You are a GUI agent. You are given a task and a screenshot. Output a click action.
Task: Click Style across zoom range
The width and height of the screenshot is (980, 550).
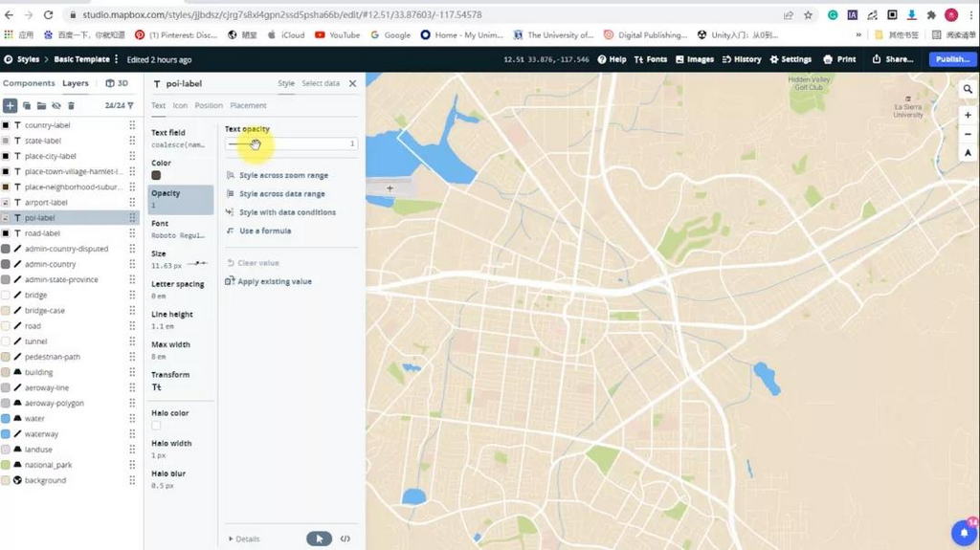282,176
